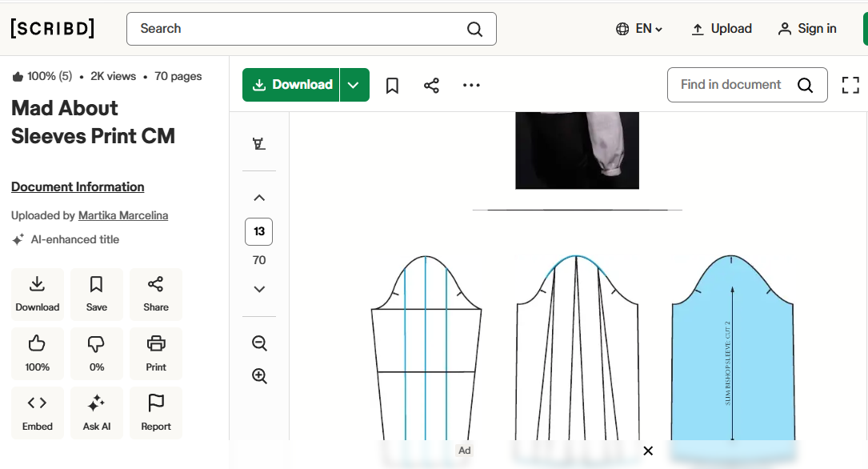The image size is (868, 469).
Task: Click the Download tile in the left sidebar
Action: (x=37, y=294)
